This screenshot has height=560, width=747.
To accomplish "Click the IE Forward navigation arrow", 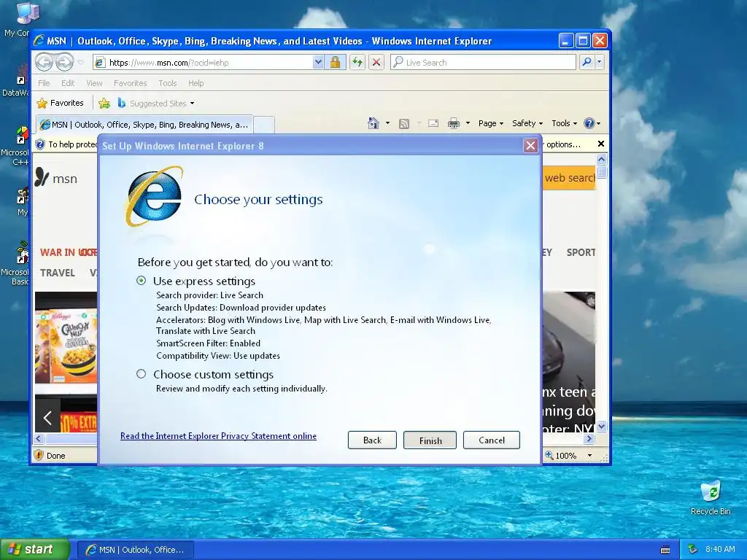I will pos(65,62).
